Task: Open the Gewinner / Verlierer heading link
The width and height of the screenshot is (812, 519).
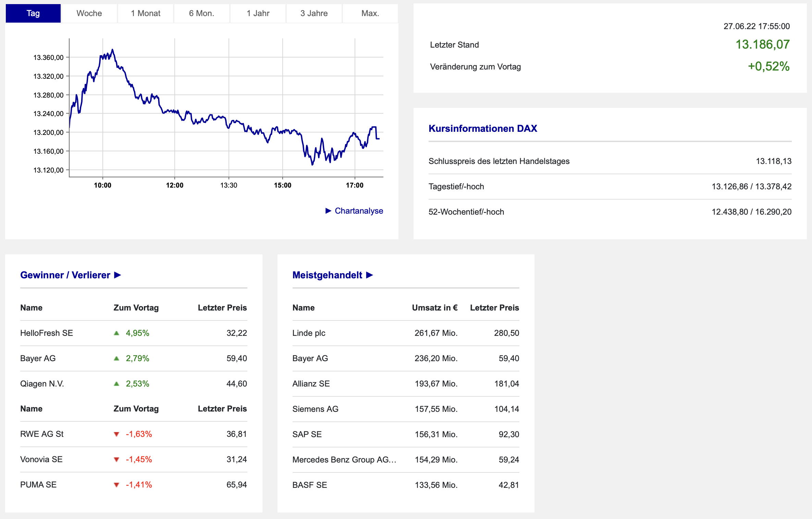Action: coord(65,275)
